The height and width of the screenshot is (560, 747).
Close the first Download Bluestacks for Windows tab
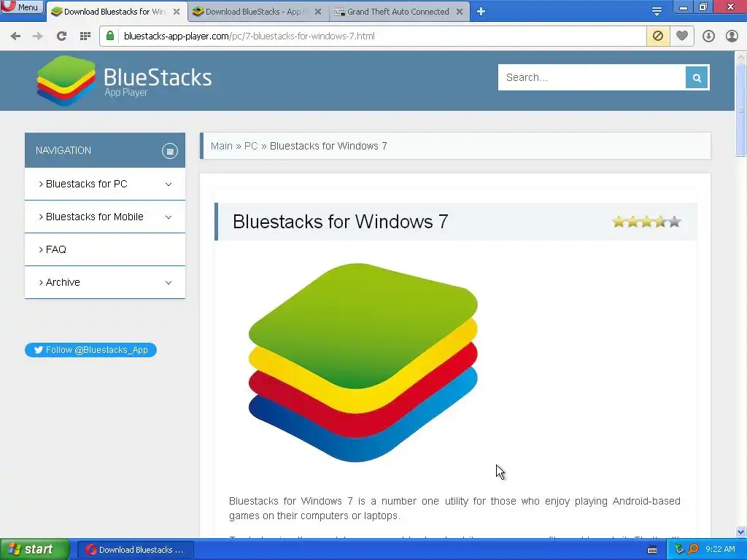pyautogui.click(x=177, y=12)
